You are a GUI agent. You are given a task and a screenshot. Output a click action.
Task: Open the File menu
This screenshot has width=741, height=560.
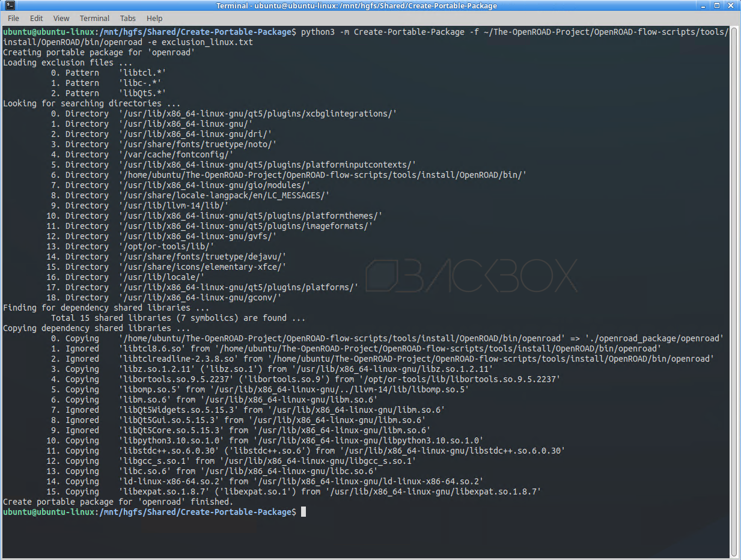pos(13,18)
